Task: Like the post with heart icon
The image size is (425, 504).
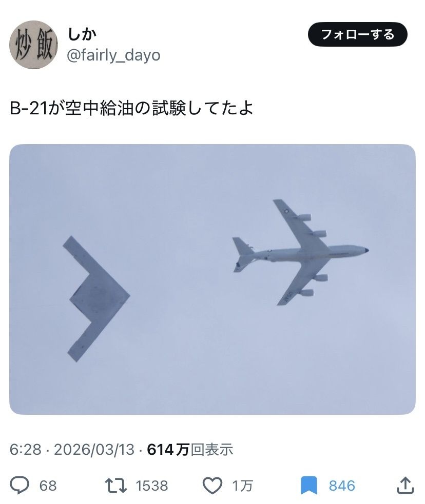Action: [x=212, y=486]
